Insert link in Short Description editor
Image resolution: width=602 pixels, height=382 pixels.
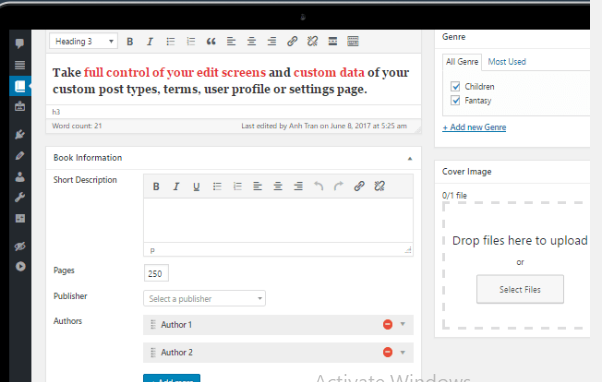tap(359, 187)
